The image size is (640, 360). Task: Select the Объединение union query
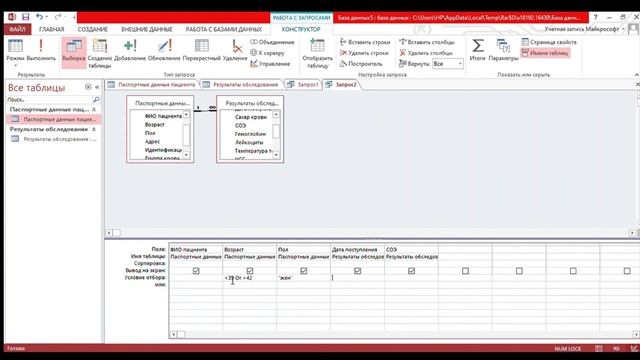(272, 42)
